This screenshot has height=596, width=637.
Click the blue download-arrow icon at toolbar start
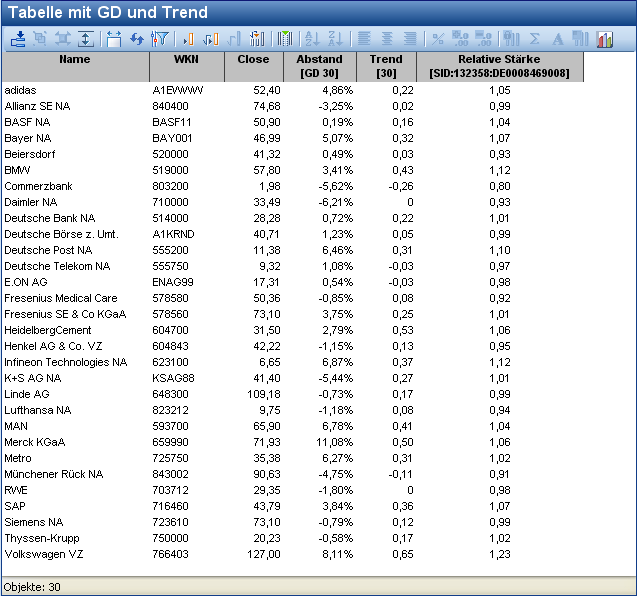click(x=19, y=39)
